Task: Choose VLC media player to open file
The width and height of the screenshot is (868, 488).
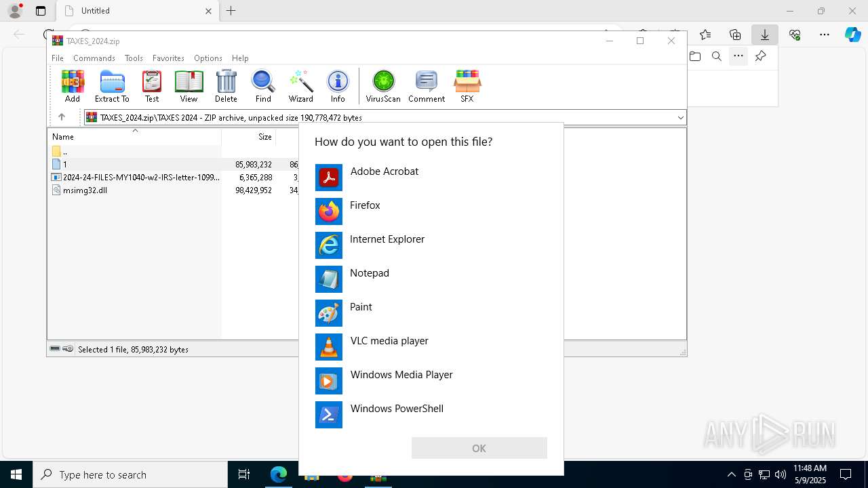Action: click(431, 347)
